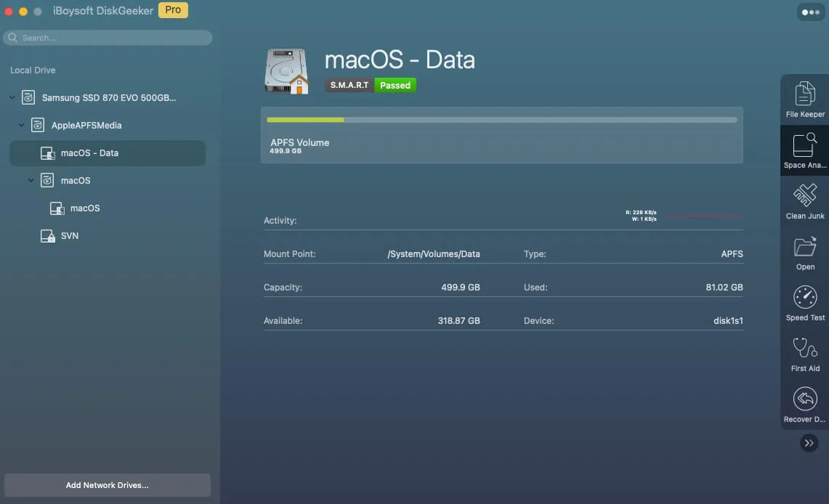Run the Speed Test gauge tool
The image size is (829, 504).
[x=805, y=303]
